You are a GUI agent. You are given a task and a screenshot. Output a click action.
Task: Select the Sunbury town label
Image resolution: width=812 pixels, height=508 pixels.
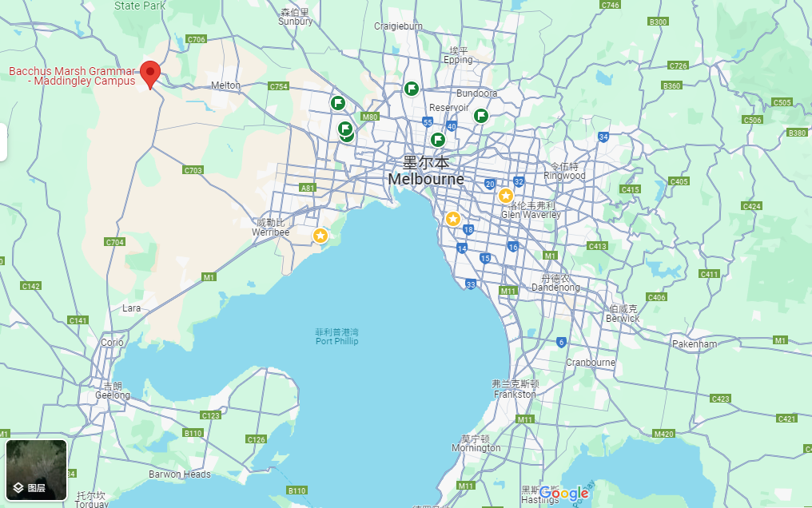295,22
